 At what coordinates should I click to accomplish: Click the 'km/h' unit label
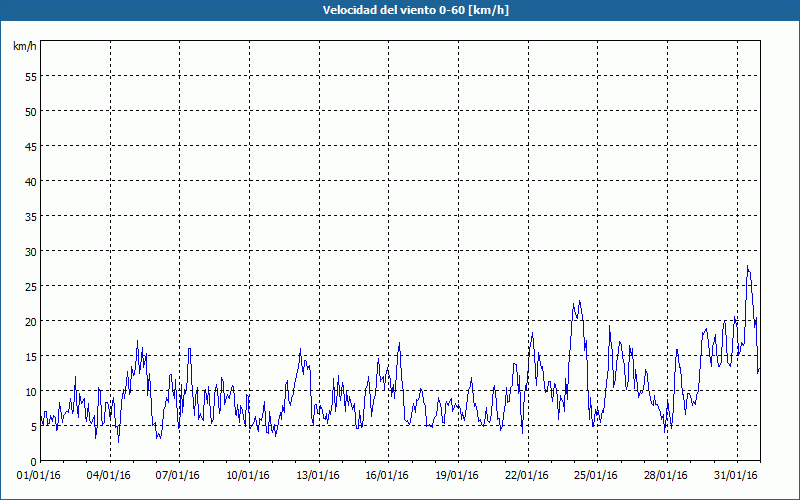point(24,46)
